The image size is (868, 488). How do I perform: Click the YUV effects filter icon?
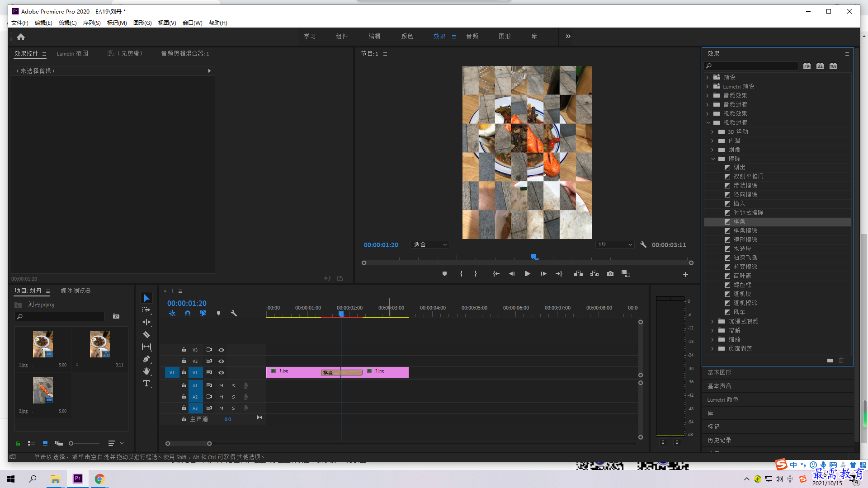point(833,66)
